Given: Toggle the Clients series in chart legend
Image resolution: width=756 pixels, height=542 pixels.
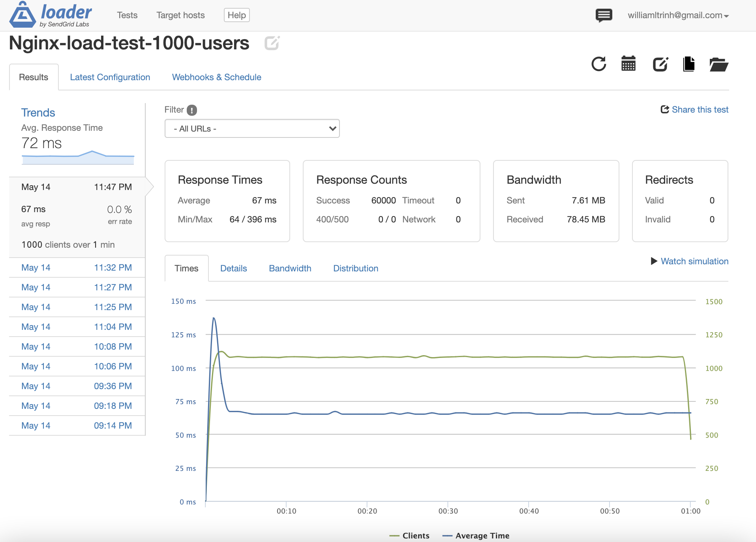Looking at the screenshot, I should (x=409, y=536).
